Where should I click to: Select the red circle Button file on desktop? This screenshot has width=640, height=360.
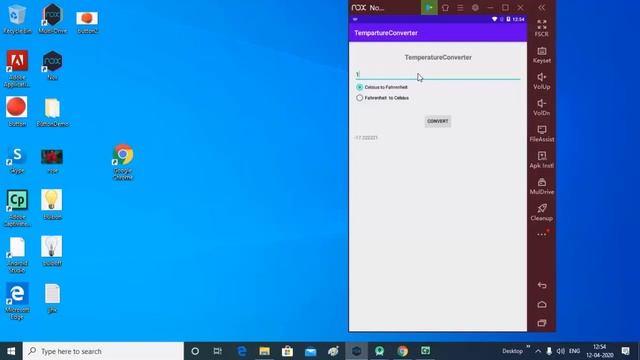click(17, 111)
